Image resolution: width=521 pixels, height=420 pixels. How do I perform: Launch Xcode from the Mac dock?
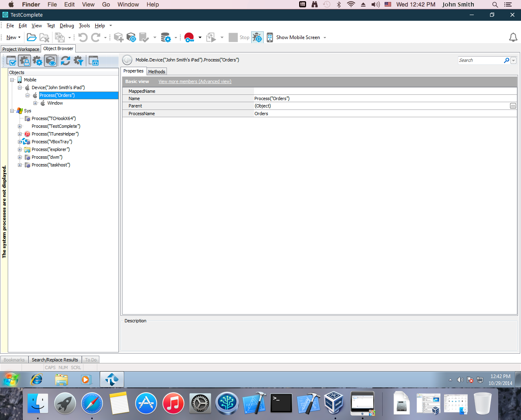(254, 403)
